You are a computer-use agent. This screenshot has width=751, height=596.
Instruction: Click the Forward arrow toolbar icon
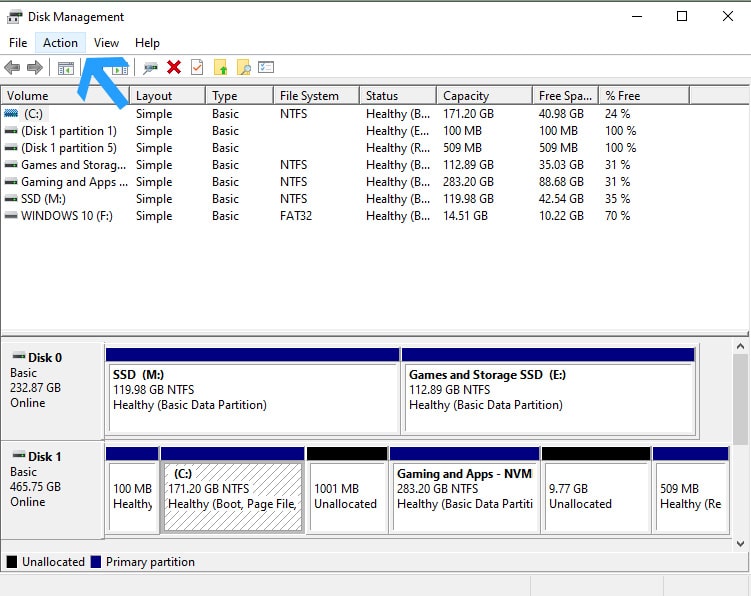click(x=35, y=68)
